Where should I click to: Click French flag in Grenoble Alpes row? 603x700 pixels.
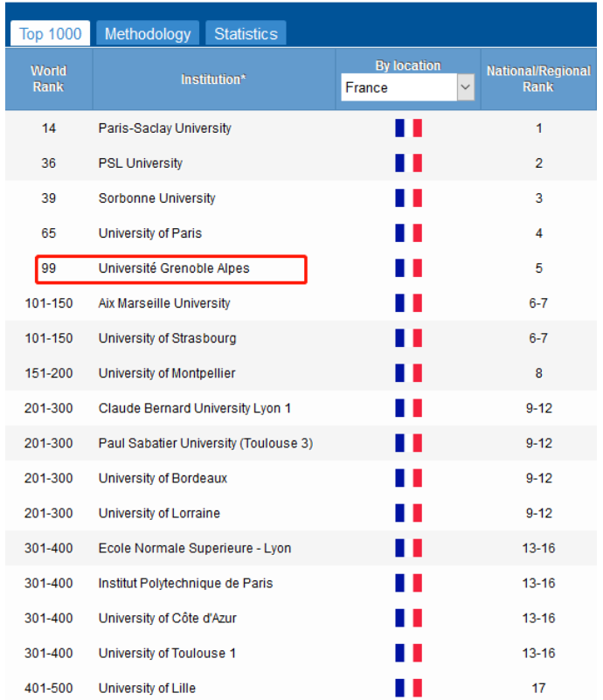[408, 268]
